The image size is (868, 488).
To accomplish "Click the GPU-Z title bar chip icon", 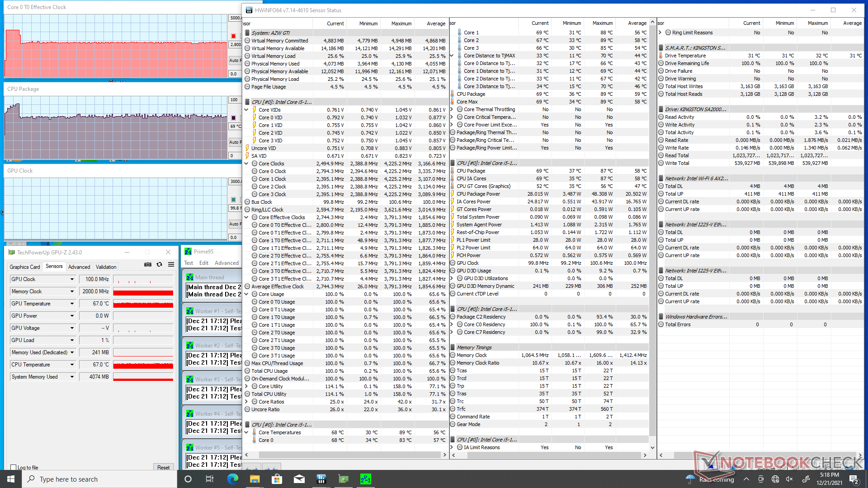I will tap(12, 253).
